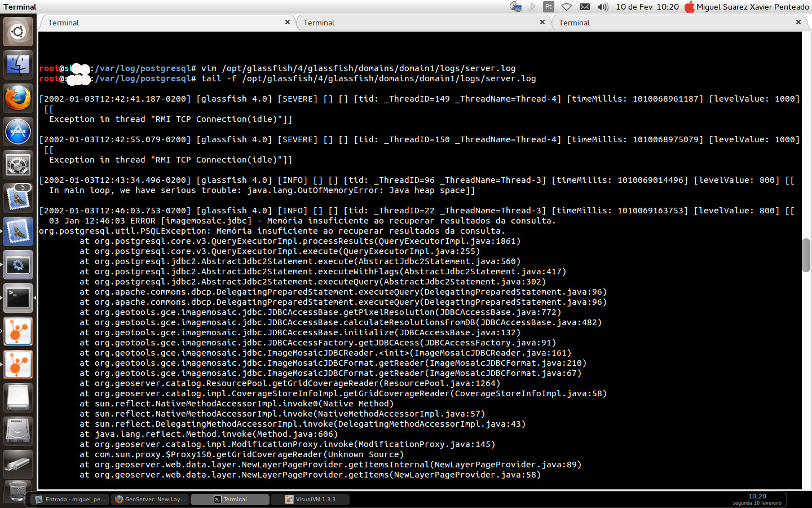Click the JDBCAccessFactory.getJDBCAcess stack line
The image size is (812, 508).
317,343
